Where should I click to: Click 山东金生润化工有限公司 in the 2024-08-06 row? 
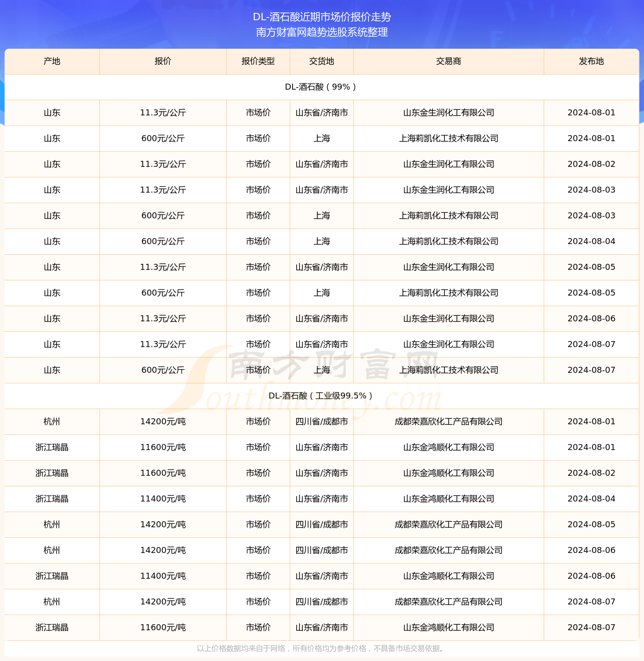pos(448,319)
